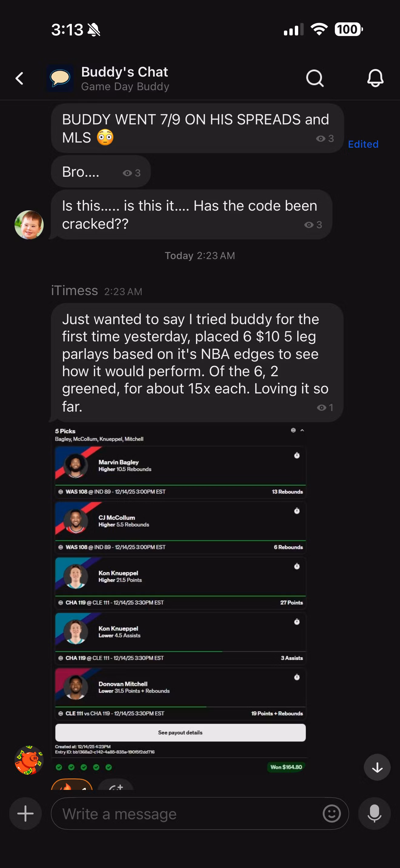Tap the plus attachment button
Viewport: 400px width, 868px height.
click(25, 814)
